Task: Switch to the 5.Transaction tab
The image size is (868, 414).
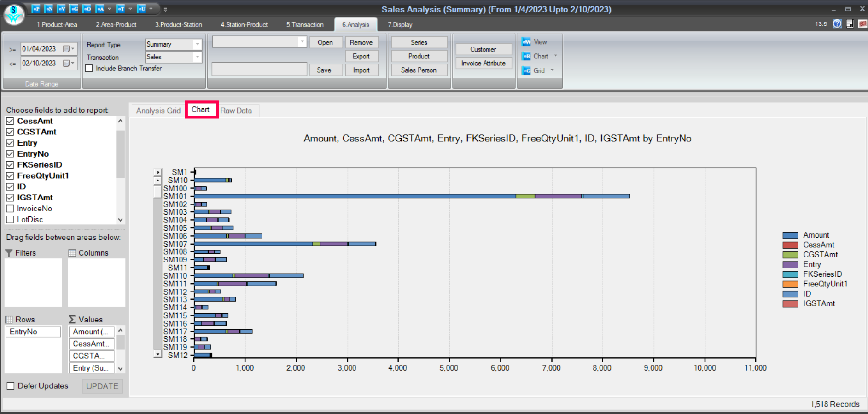Action: (305, 25)
